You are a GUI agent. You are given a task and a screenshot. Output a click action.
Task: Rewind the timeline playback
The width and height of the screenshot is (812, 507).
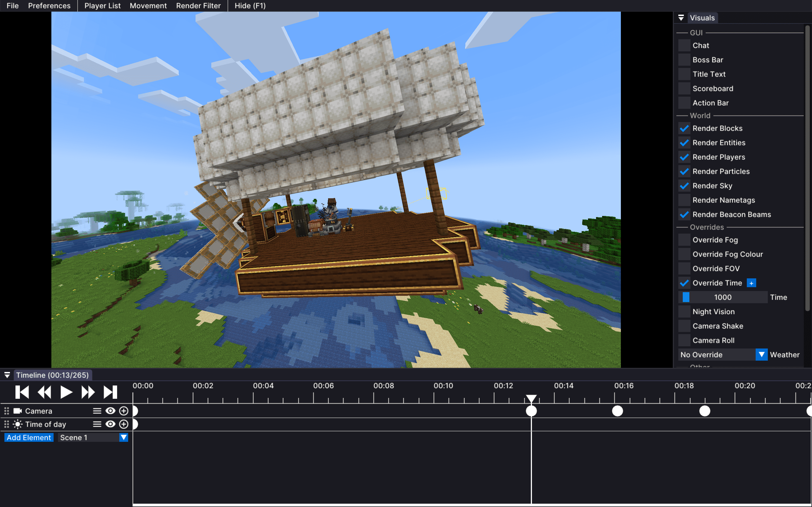[x=44, y=392]
